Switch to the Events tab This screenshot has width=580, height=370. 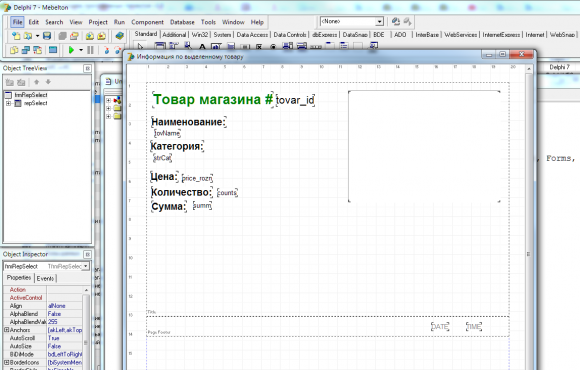point(45,278)
